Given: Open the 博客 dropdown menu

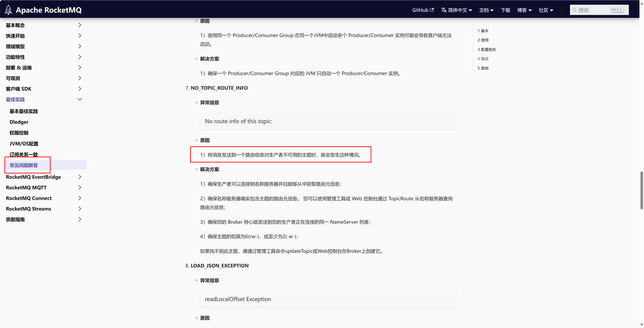Looking at the screenshot, I should coord(524,10).
